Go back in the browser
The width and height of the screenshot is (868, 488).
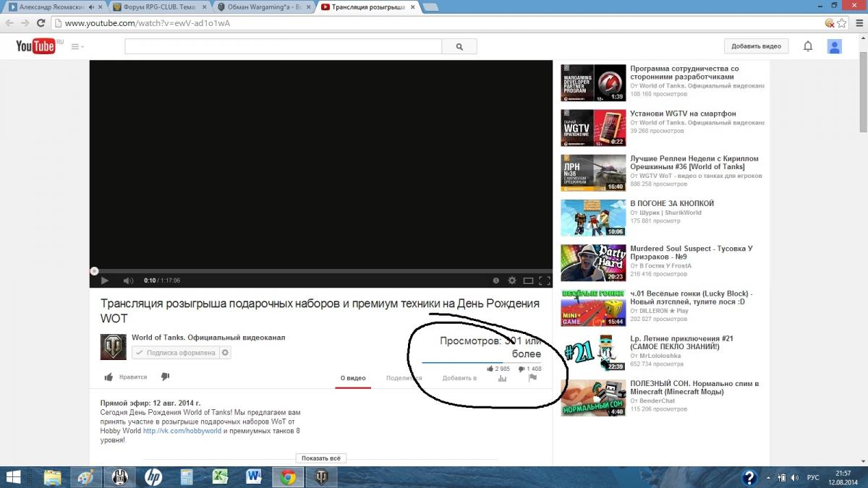coord(9,23)
